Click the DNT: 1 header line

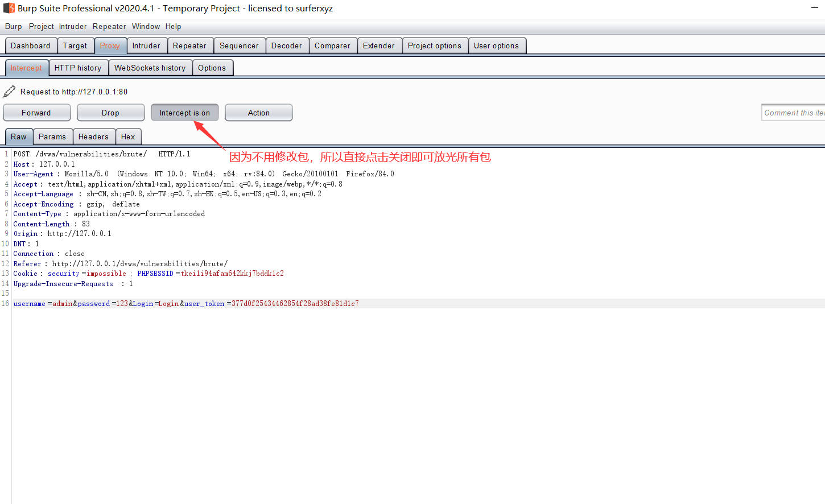coord(26,244)
